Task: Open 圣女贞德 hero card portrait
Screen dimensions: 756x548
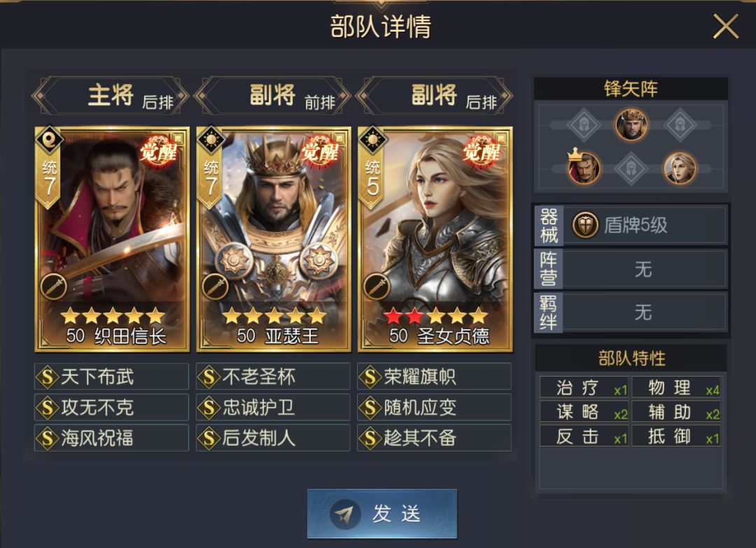Action: (x=435, y=239)
